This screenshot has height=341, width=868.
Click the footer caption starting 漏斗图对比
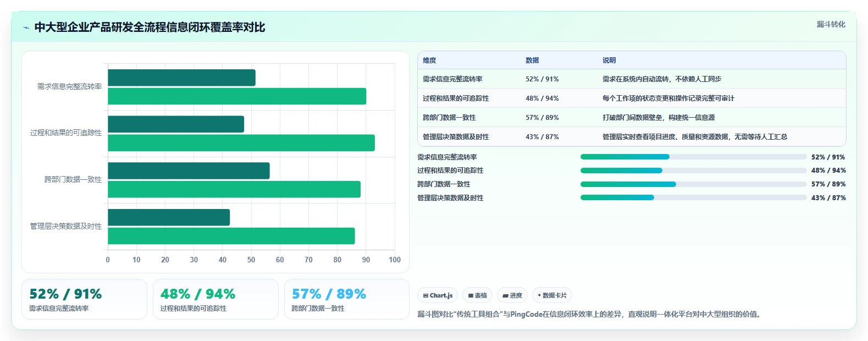click(590, 315)
